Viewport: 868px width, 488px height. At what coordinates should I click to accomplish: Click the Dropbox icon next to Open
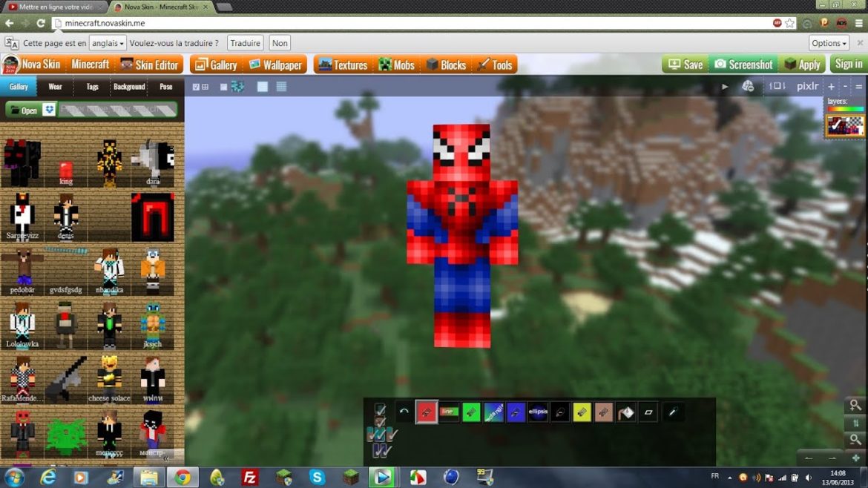(x=50, y=110)
